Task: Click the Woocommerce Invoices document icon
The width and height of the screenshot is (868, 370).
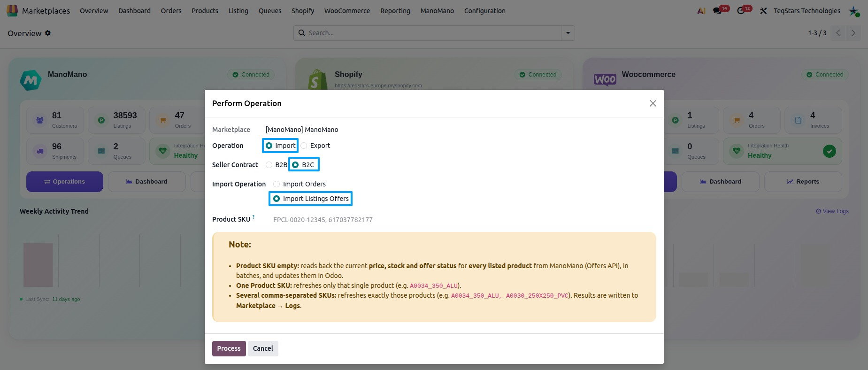Action: (798, 120)
